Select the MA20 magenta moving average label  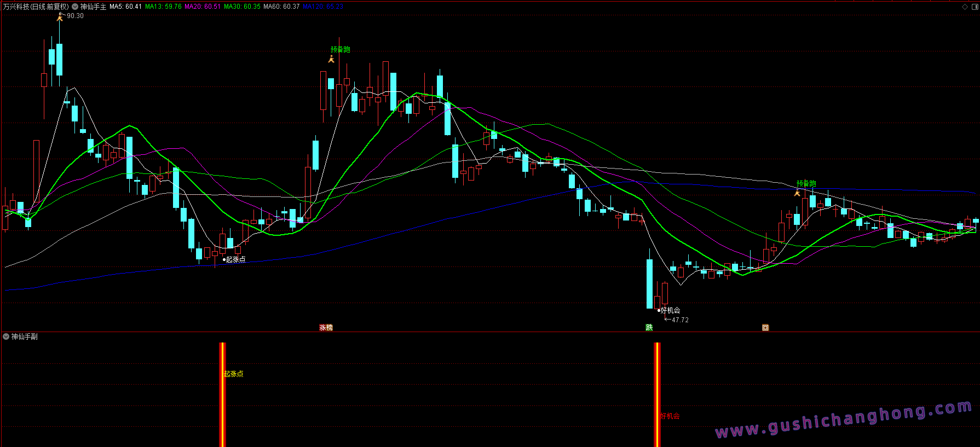[x=202, y=7]
